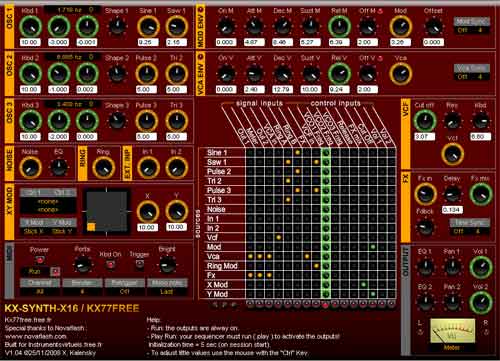Viewport: 500px width, 361px height.
Task: Click the In 2 external input knob
Action: pos(176,168)
